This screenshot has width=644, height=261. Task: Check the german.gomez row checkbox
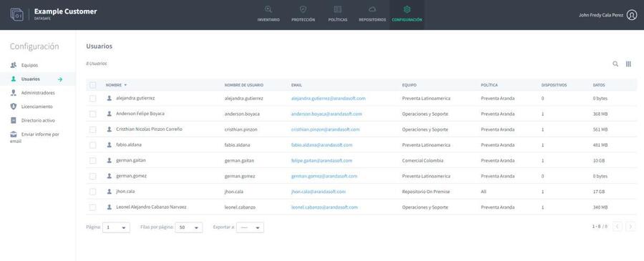(93, 176)
